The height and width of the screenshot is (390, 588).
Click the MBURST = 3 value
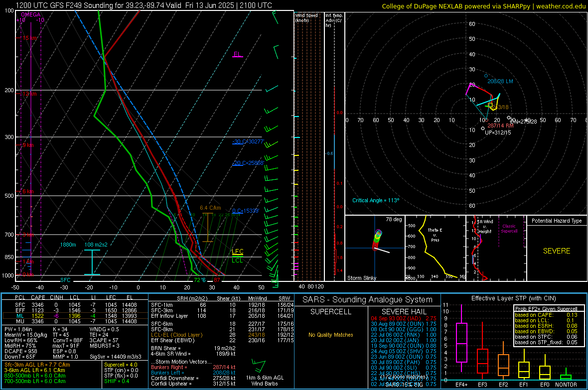point(105,346)
